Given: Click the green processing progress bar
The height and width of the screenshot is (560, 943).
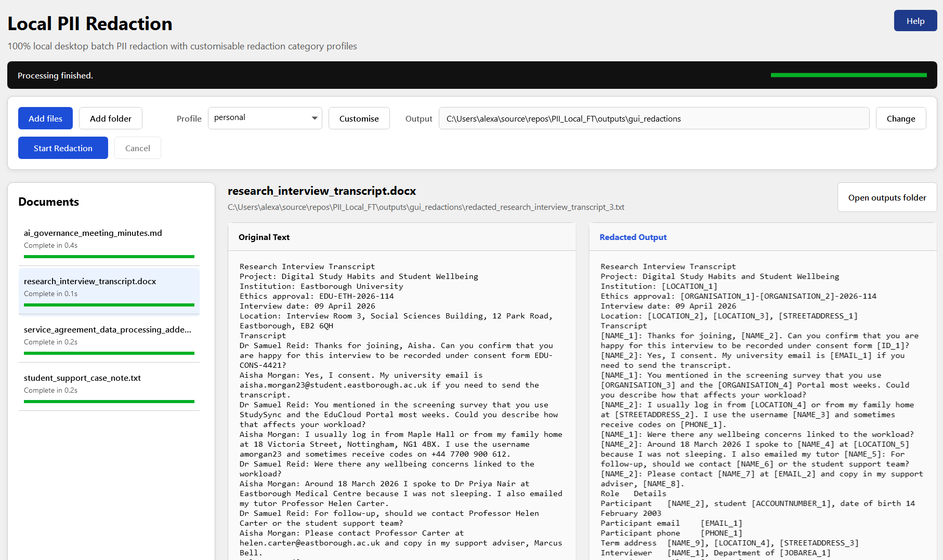Looking at the screenshot, I should coord(848,75).
